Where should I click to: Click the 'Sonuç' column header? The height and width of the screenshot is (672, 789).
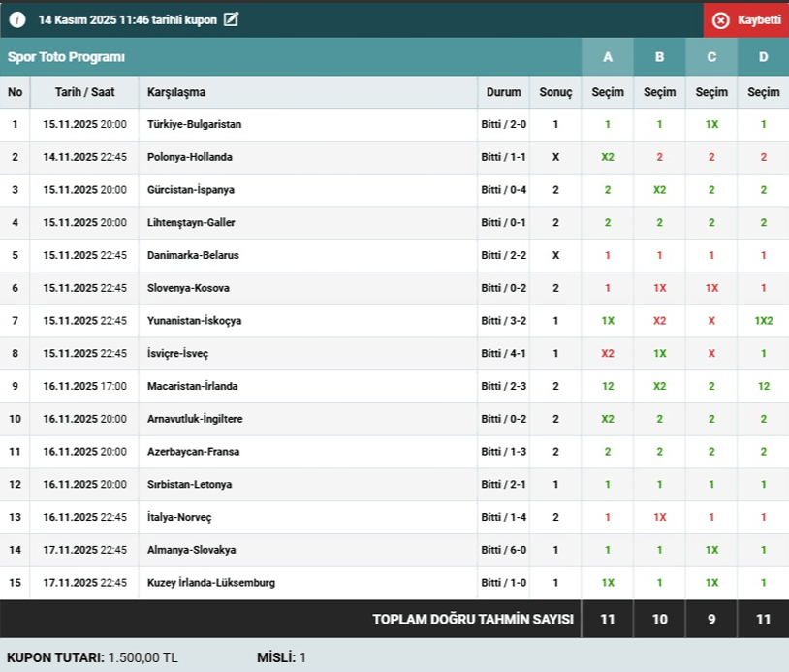pyautogui.click(x=555, y=92)
